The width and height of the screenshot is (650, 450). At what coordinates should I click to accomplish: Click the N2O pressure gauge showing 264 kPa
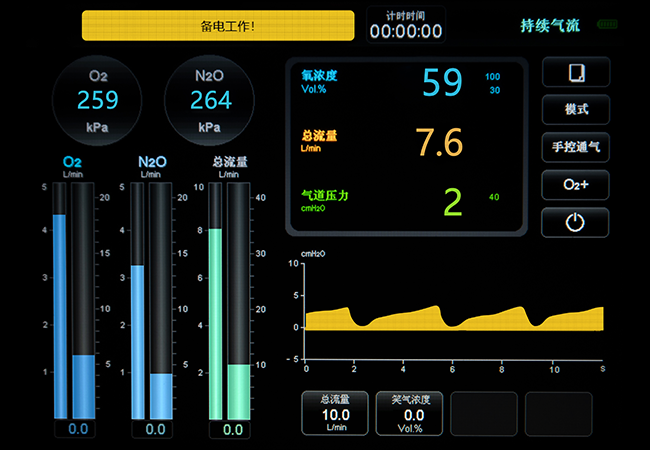(210, 100)
